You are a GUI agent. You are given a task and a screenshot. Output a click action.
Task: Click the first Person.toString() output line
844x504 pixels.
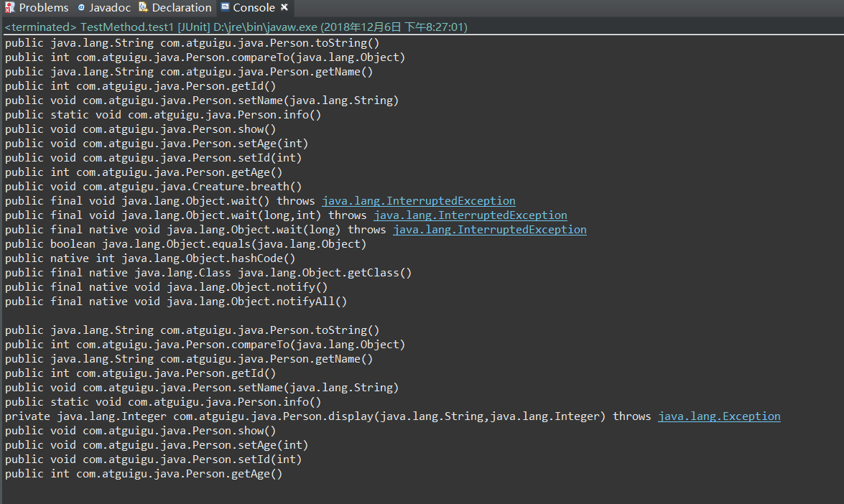point(193,43)
